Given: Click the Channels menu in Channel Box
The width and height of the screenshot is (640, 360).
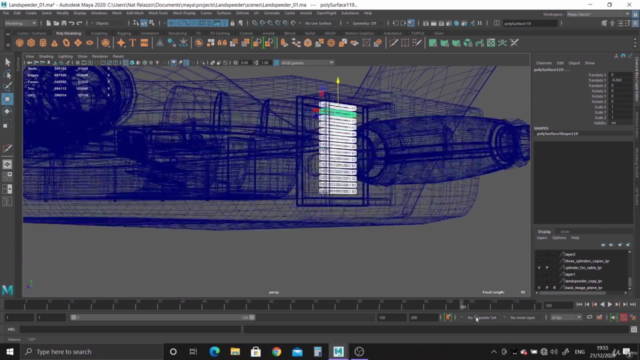Looking at the screenshot, I should pos(544,63).
